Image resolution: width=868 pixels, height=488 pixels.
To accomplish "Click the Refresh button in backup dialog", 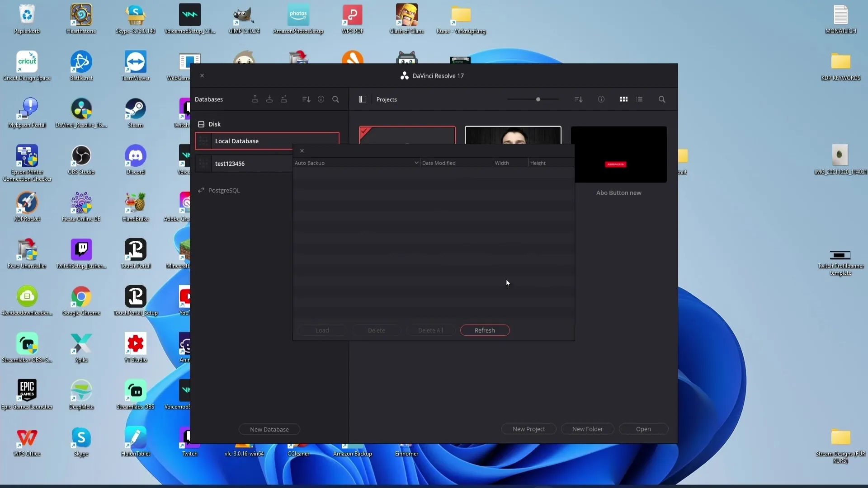I will coord(485,330).
